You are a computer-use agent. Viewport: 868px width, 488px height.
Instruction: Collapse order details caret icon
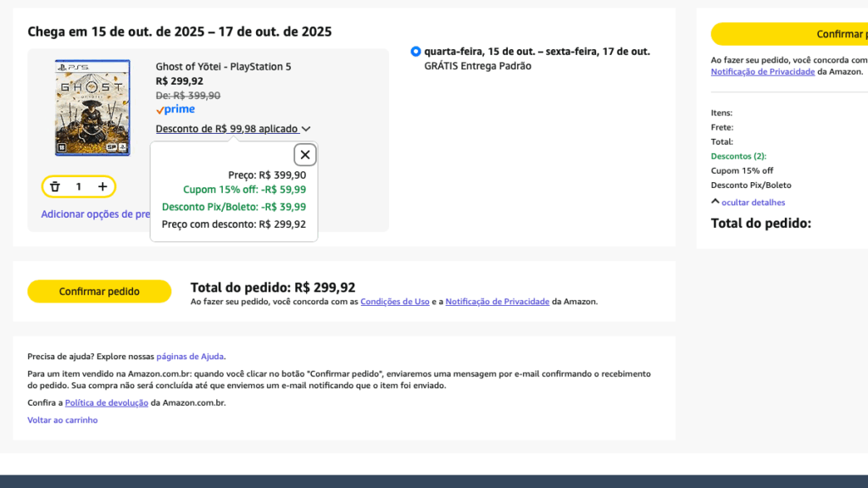[715, 202]
